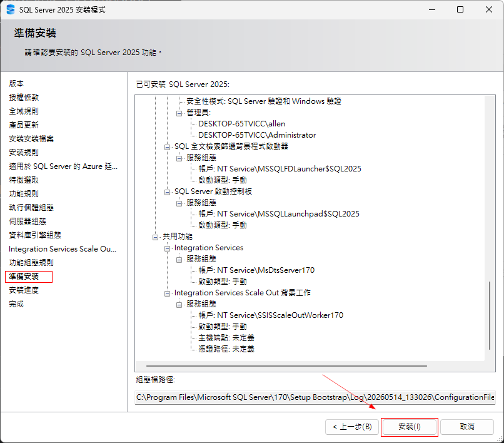Click the horizontal scrollbar of summary tree
Screen dimensions: 504x443
click(286, 366)
